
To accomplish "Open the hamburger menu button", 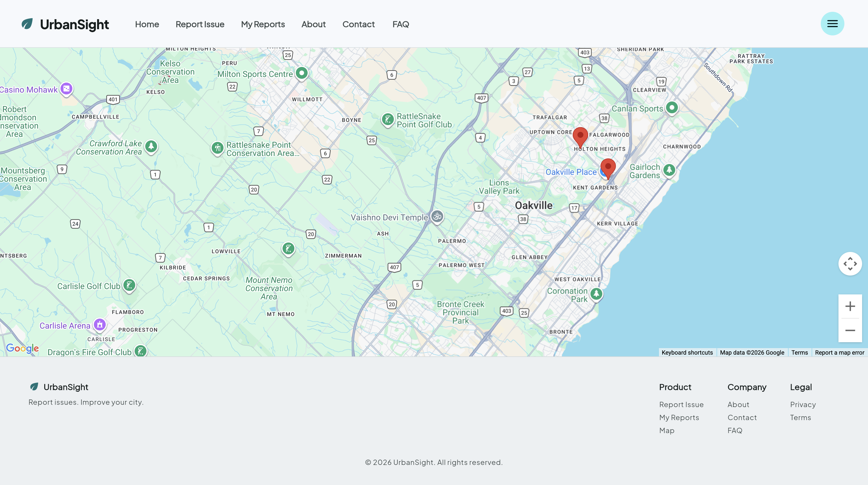I will point(832,24).
